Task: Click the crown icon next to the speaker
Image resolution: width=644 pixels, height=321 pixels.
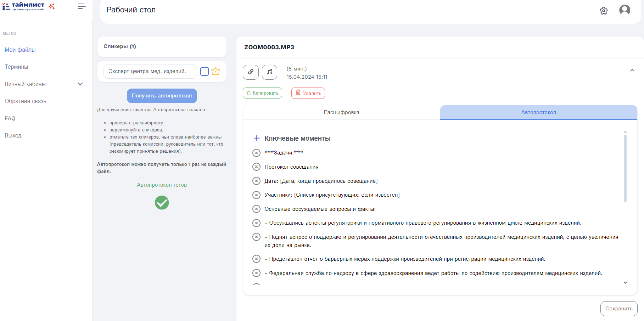Action: (x=215, y=71)
